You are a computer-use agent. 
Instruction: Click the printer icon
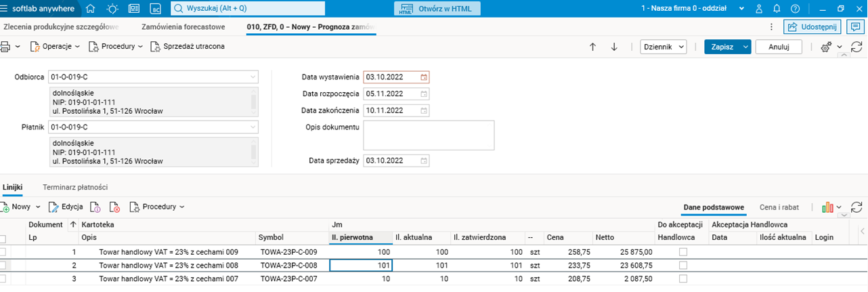click(5, 47)
